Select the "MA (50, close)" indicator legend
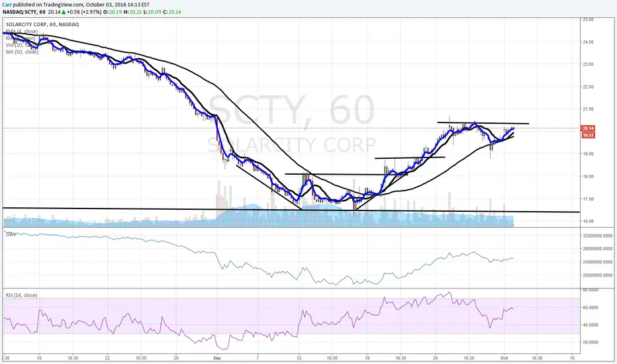Image resolution: width=617 pixels, height=364 pixels. 22,52
